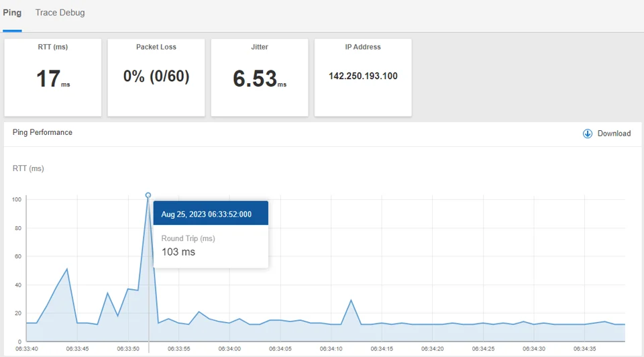Click the 06:33:40 time axis label
The height and width of the screenshot is (357, 644).
click(27, 349)
